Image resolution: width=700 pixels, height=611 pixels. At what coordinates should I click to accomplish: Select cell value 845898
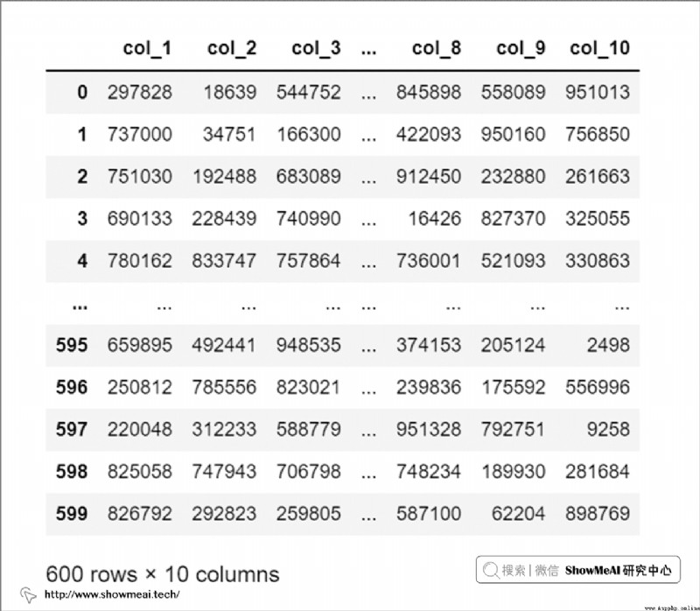point(429,93)
